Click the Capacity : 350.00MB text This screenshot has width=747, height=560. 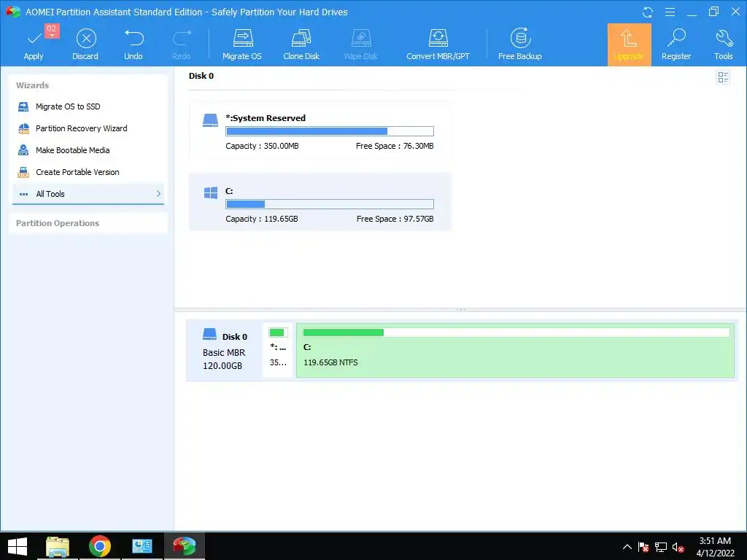coord(262,146)
